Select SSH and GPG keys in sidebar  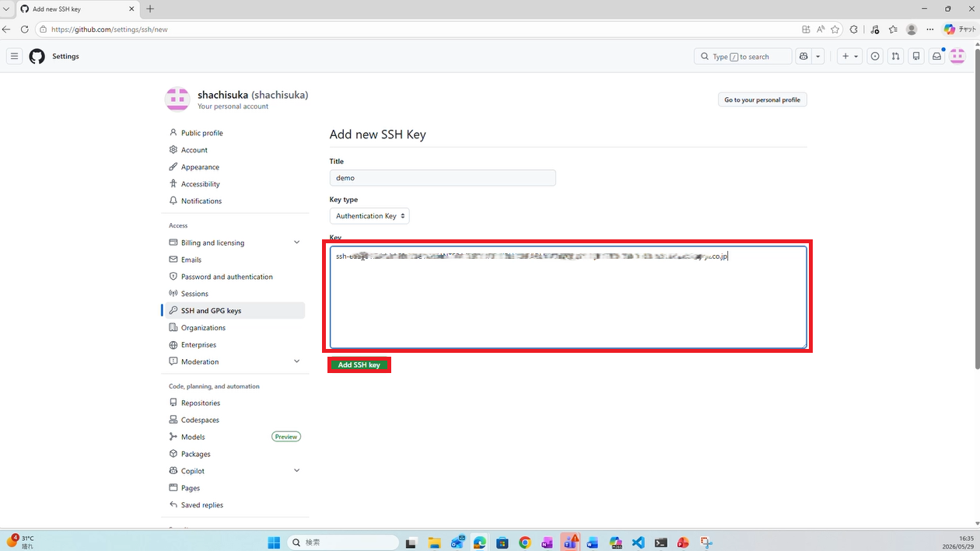(234, 310)
